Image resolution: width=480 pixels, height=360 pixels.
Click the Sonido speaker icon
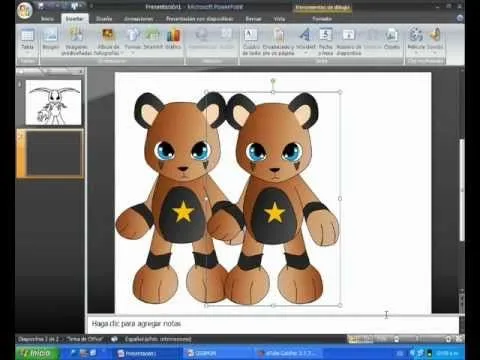click(x=435, y=35)
